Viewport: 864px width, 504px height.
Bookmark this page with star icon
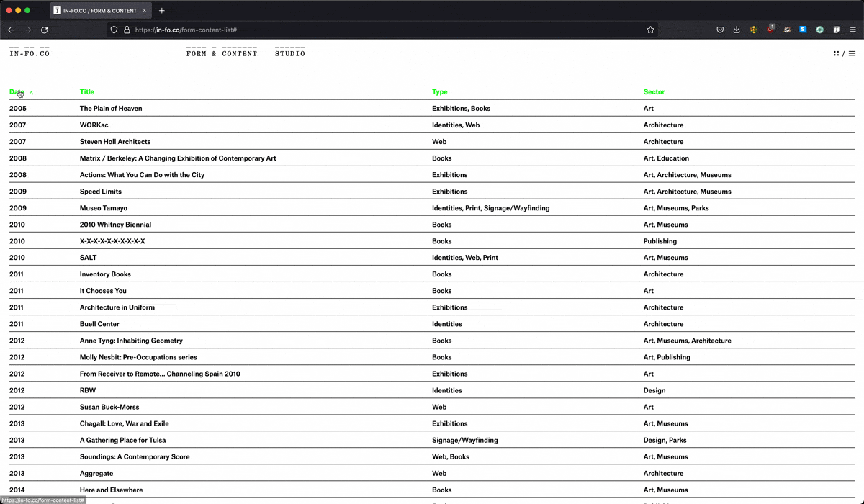click(650, 30)
